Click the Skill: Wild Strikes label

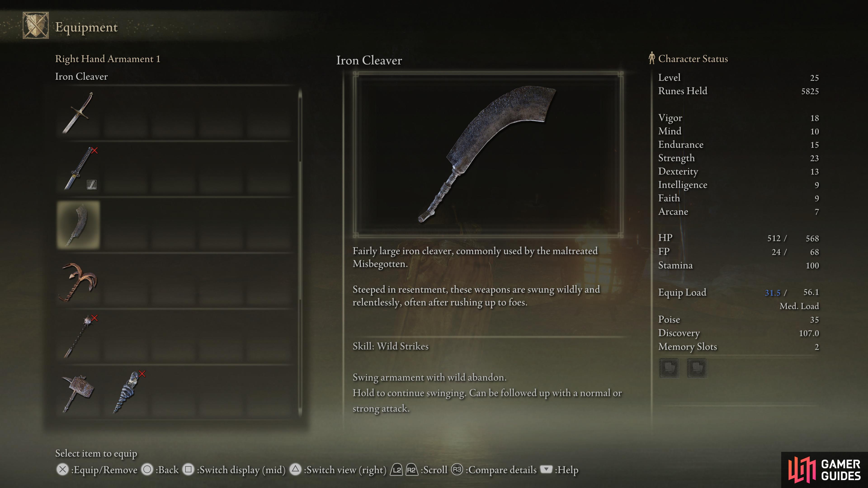pos(391,346)
